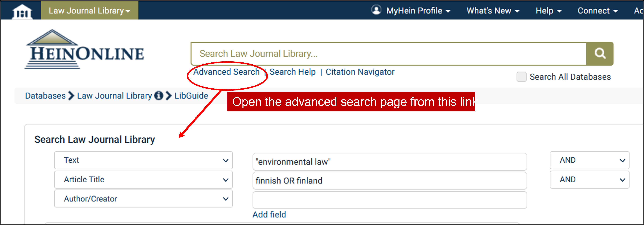Screen dimensions: 644x225
Task: Open the LibGuide breadcrumb link
Action: (191, 96)
